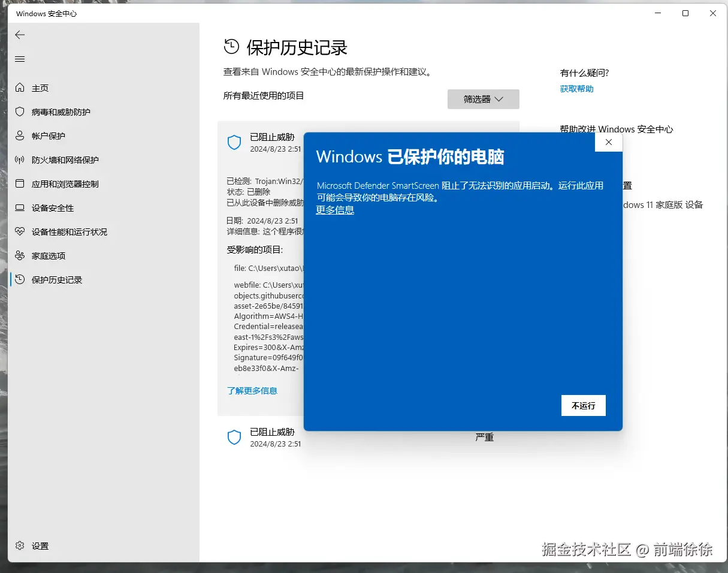
Task: Click the heart icon for 设备性能和运行状况
Action: pos(20,232)
